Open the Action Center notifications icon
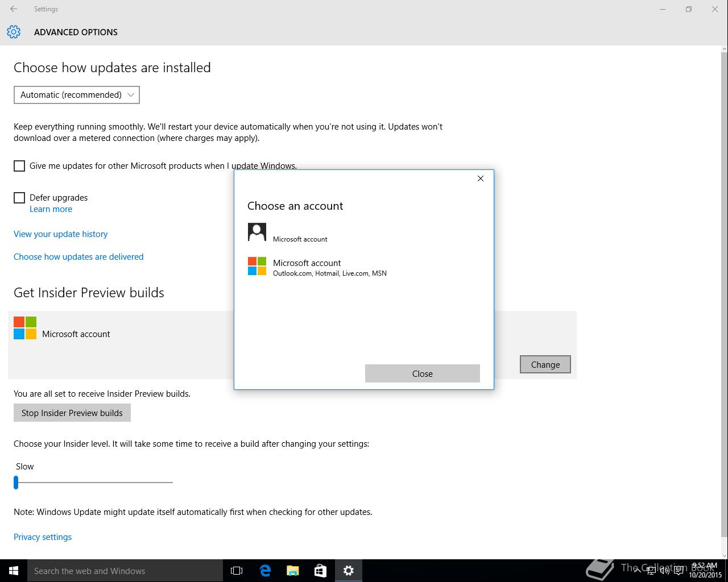Image resolution: width=728 pixels, height=582 pixels. [679, 571]
